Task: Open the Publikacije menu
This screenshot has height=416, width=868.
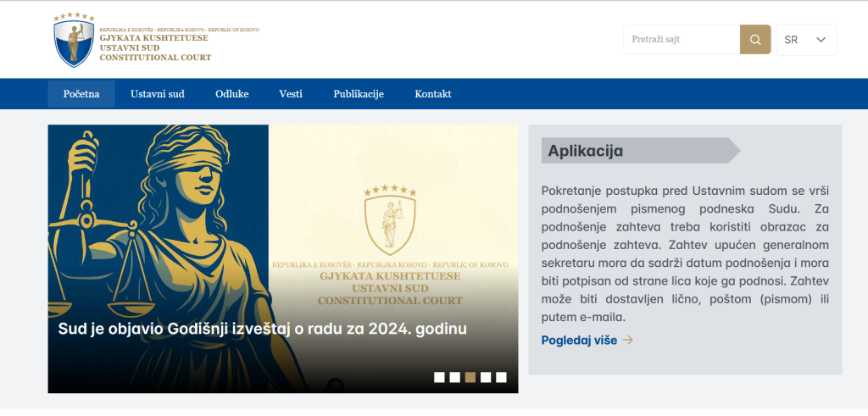Action: click(x=359, y=94)
